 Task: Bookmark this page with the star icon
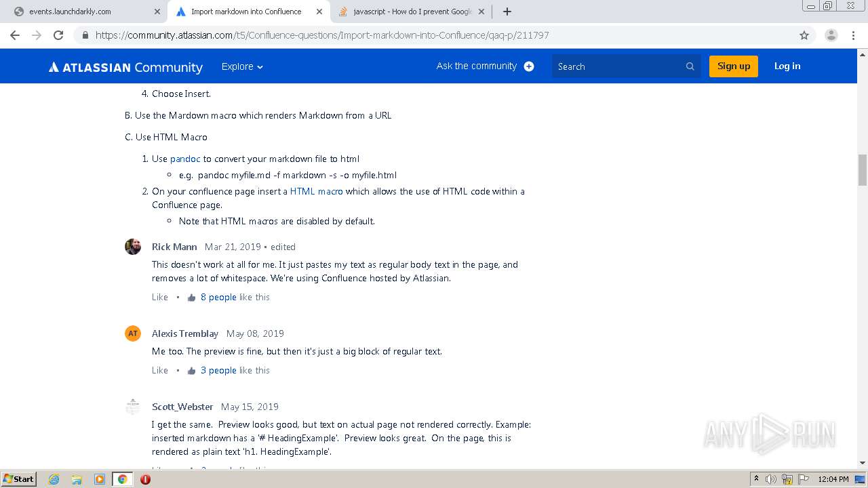tap(804, 35)
